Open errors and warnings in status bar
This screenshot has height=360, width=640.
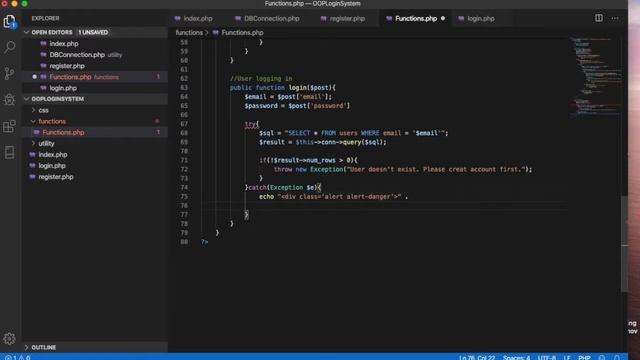tap(17, 357)
